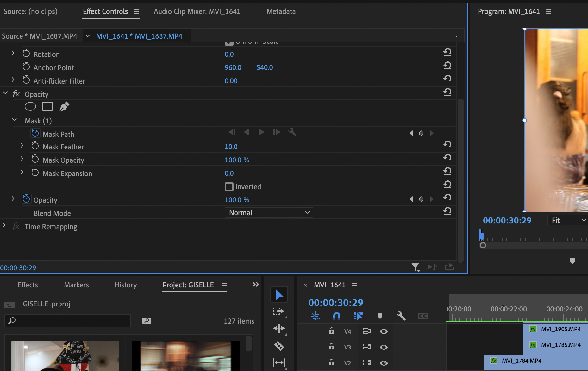Enable the Inverted mask checkbox
The height and width of the screenshot is (371, 588).
click(228, 186)
